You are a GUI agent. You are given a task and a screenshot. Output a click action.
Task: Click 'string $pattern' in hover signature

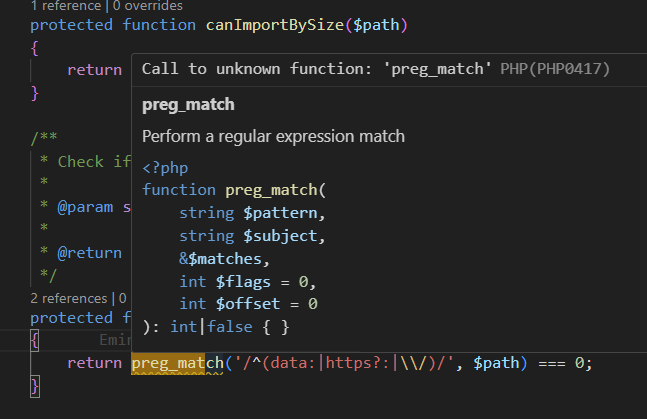[x=253, y=212]
